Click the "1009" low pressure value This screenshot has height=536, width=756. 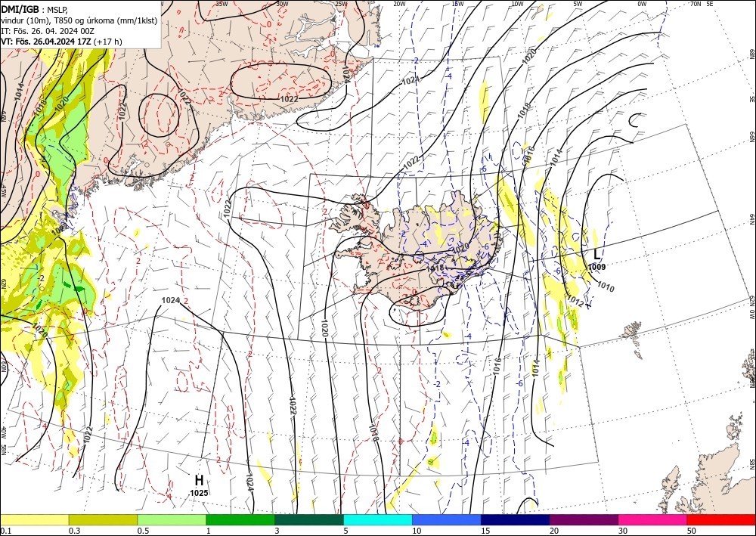(597, 267)
